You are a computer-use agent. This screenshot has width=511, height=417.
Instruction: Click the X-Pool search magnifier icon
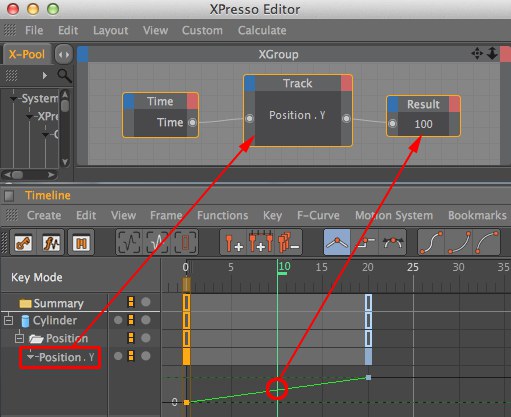pyautogui.click(x=64, y=76)
